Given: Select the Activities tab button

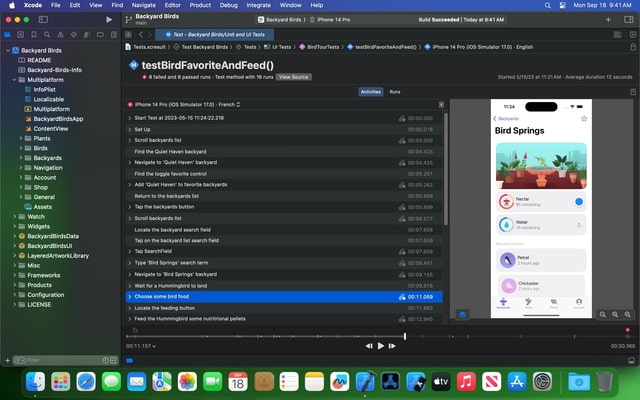Looking at the screenshot, I should 370,91.
